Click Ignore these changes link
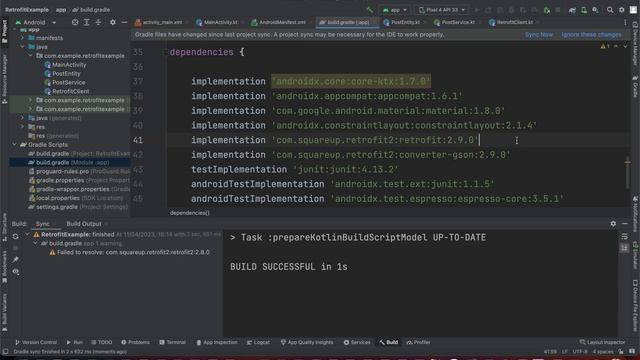 [591, 35]
